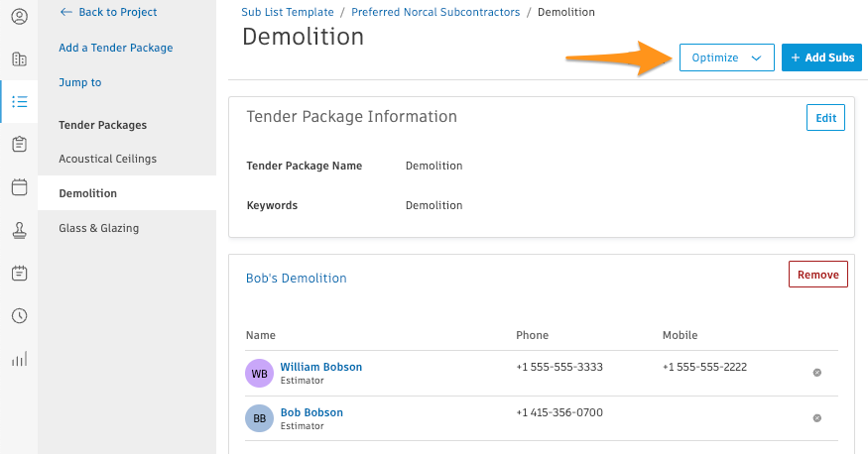Remove Bob Bobson using the x icon

(816, 418)
